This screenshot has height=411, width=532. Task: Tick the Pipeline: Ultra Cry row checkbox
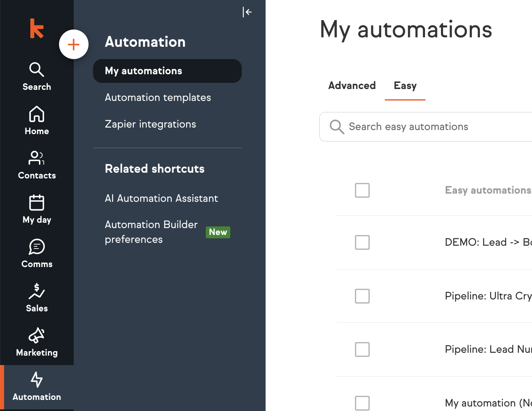(362, 296)
